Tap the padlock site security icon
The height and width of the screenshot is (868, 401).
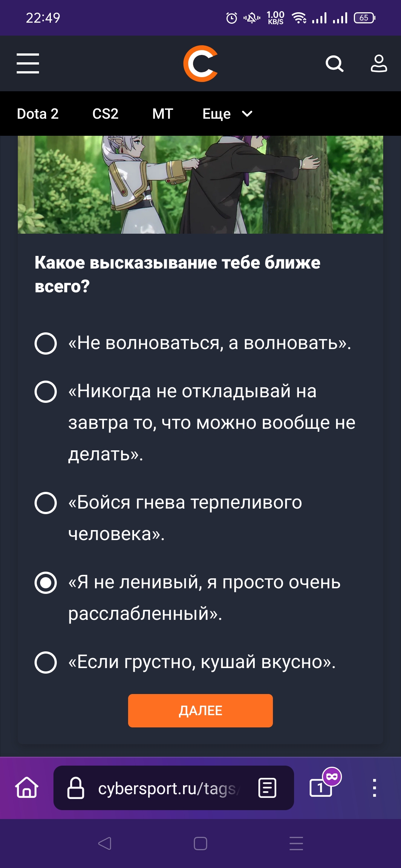76,788
